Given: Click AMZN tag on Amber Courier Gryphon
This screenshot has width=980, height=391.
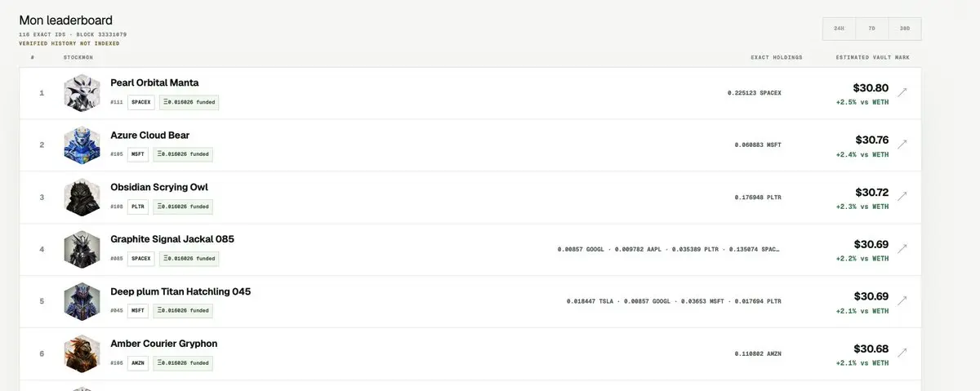Looking at the screenshot, I should coord(138,363).
